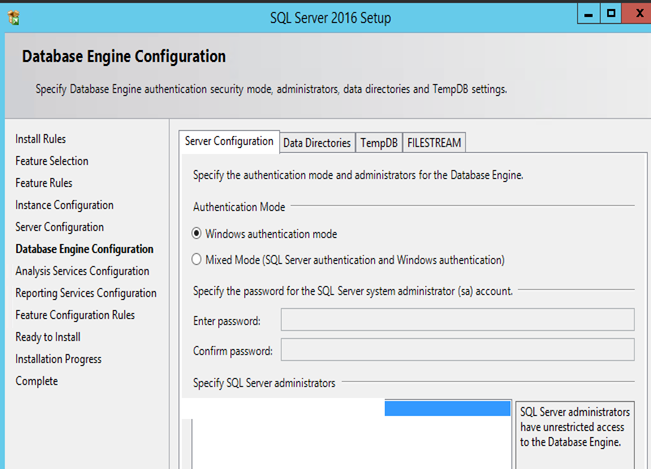
Task: Open the FILESTREAM tab
Action: tap(434, 143)
